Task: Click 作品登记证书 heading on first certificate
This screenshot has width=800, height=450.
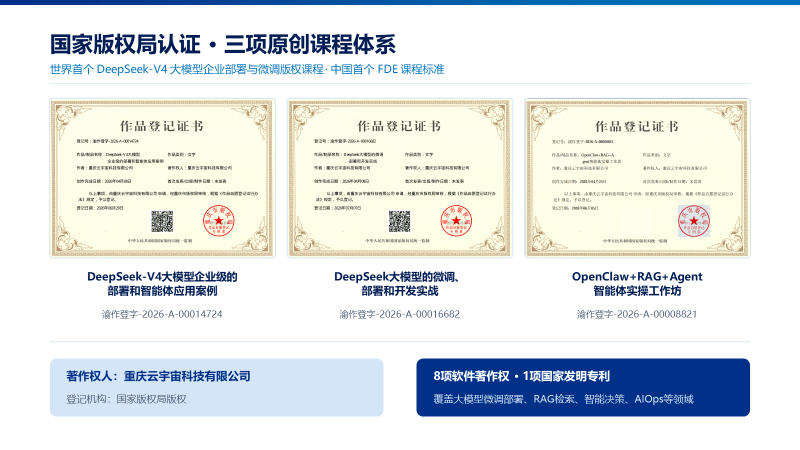Action: point(162,126)
